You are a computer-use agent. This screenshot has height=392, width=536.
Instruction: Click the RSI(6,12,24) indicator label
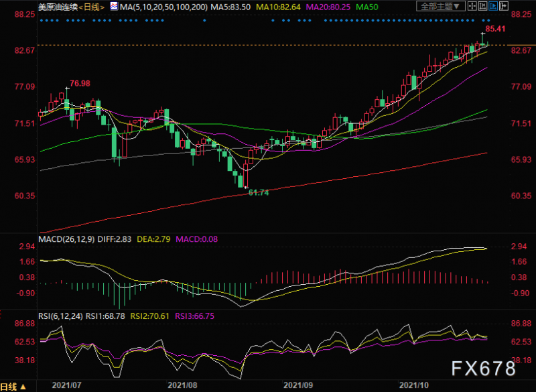[60, 316]
